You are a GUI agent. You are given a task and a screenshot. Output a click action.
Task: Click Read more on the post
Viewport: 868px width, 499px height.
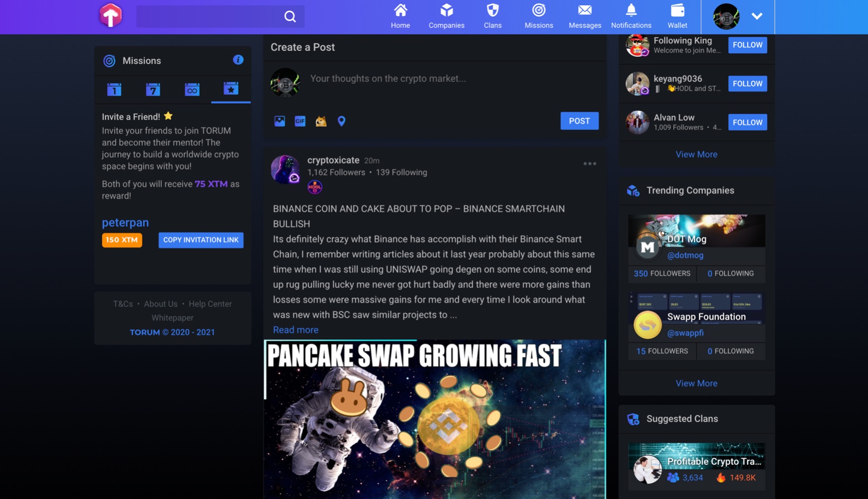click(x=296, y=330)
